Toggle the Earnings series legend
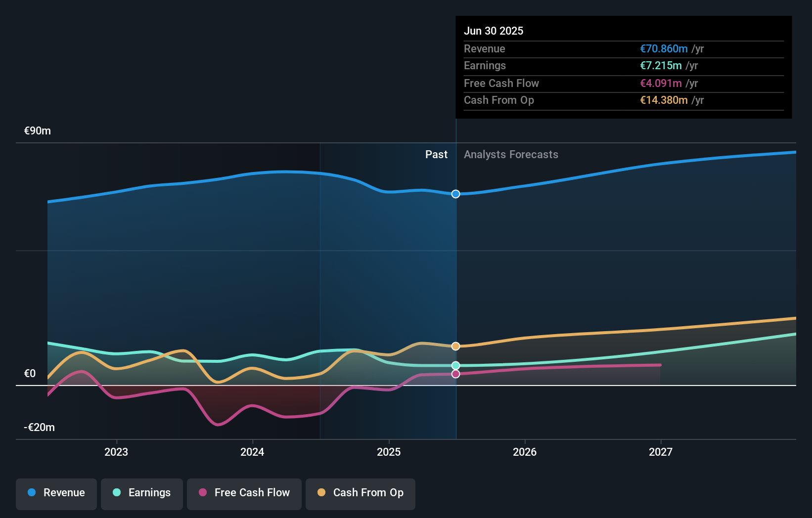812x518 pixels. pos(142,493)
